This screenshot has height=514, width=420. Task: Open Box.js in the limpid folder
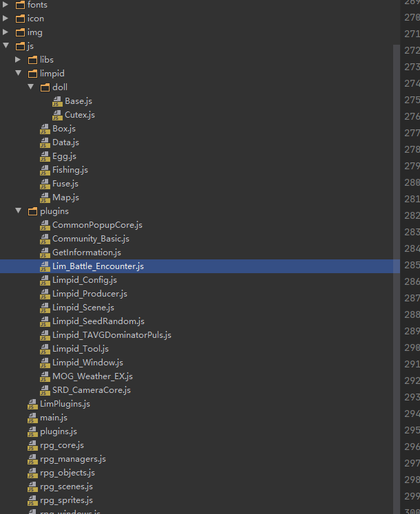click(64, 129)
